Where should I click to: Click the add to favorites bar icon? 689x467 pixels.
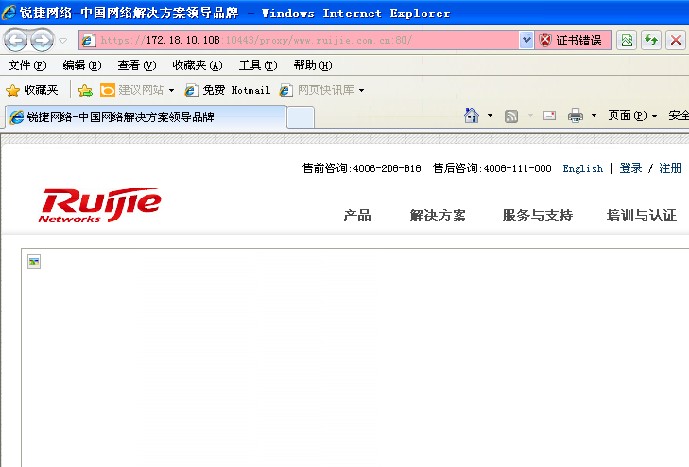point(85,91)
